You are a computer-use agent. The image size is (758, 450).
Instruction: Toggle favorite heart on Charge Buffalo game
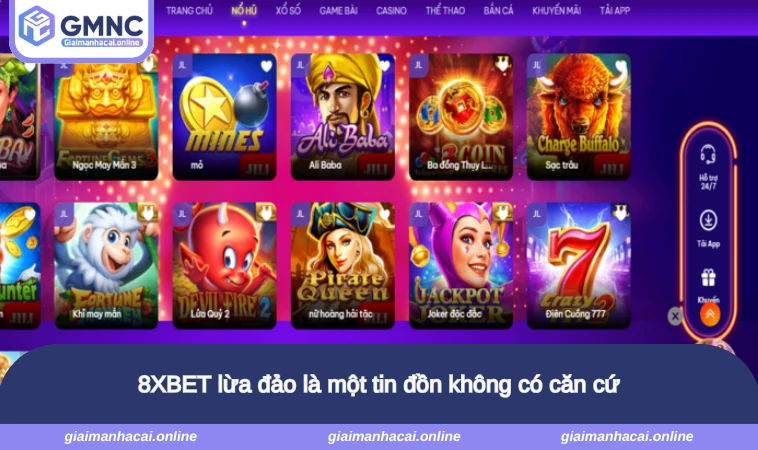621,66
